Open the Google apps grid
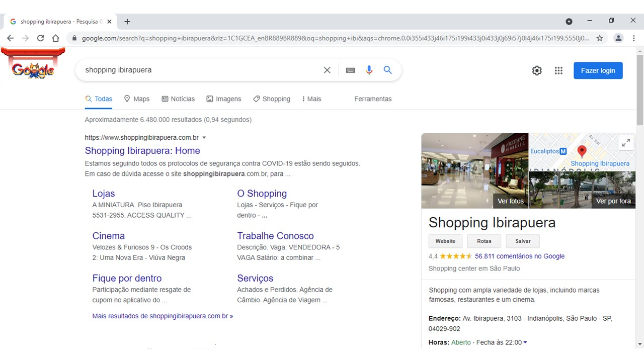 tap(558, 71)
